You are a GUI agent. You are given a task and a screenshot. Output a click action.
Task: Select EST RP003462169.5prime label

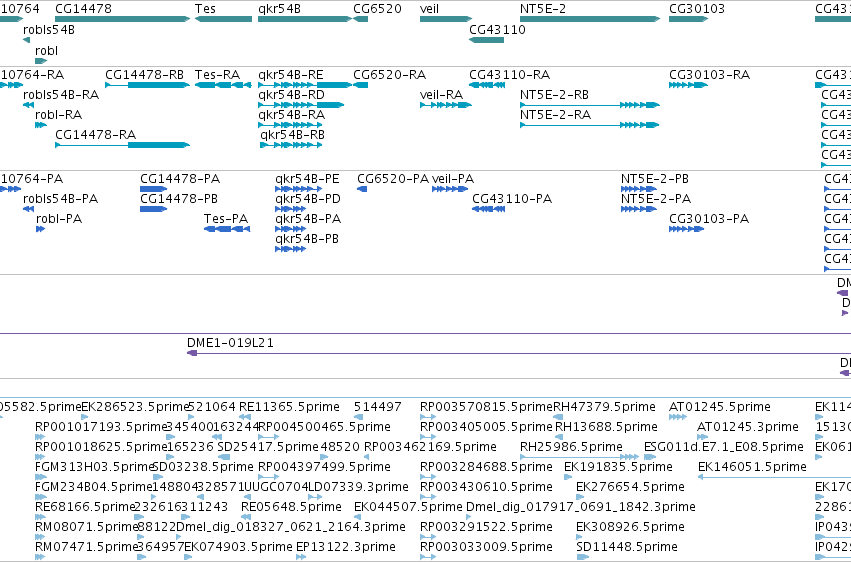[x=430, y=447]
